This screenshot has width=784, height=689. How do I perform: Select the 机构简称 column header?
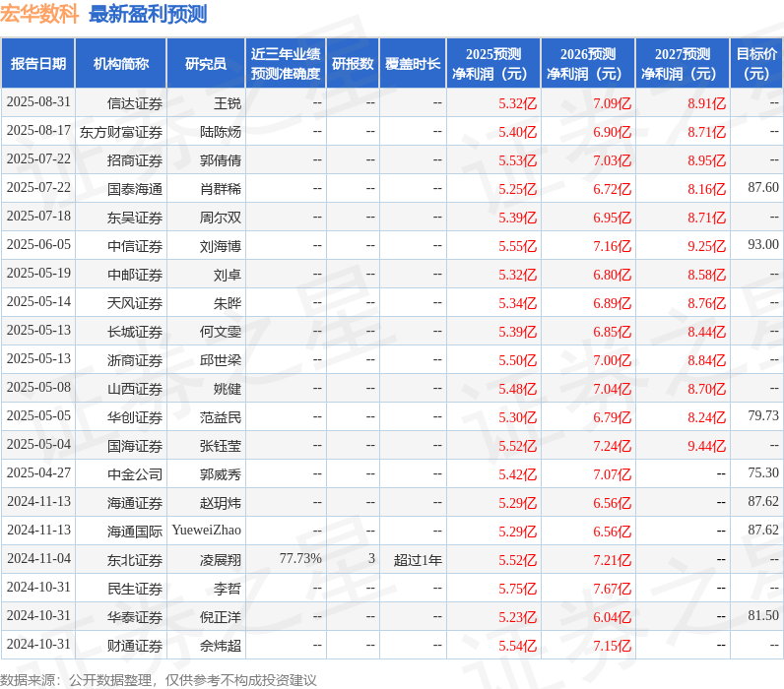121,64
